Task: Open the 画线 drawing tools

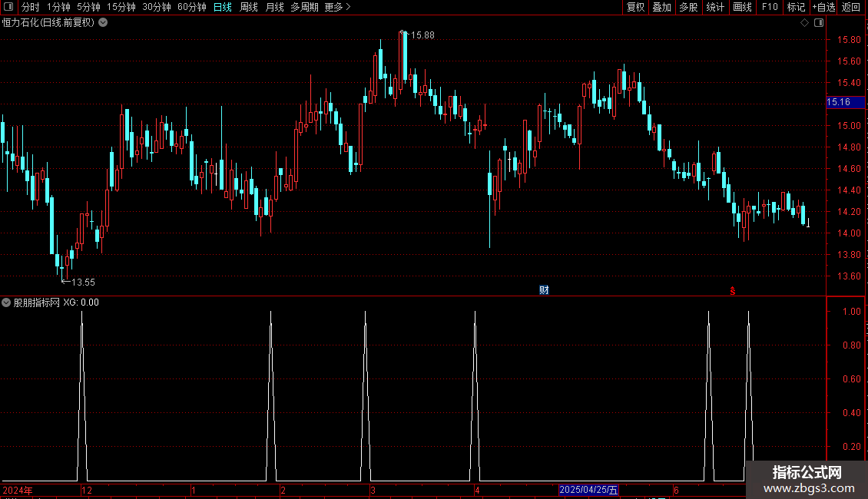Action: click(x=742, y=7)
